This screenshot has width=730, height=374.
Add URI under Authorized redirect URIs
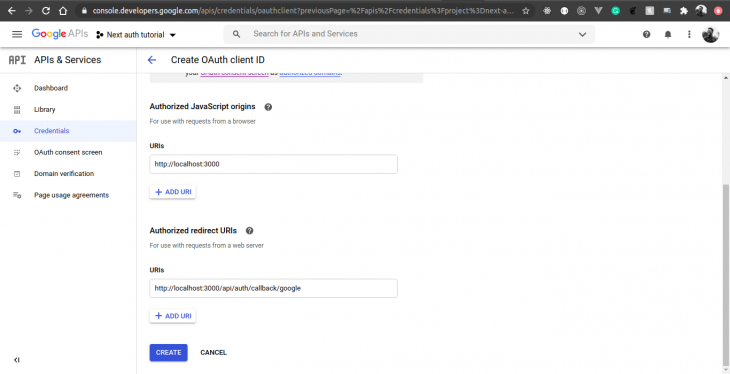click(173, 316)
